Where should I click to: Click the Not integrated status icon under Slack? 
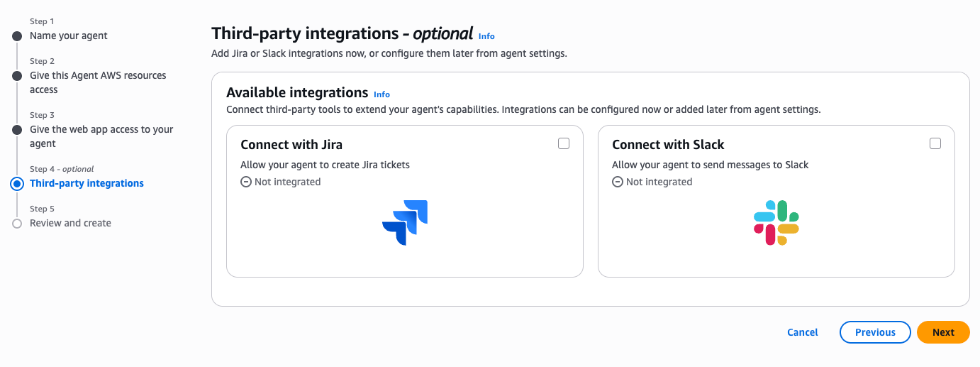618,182
